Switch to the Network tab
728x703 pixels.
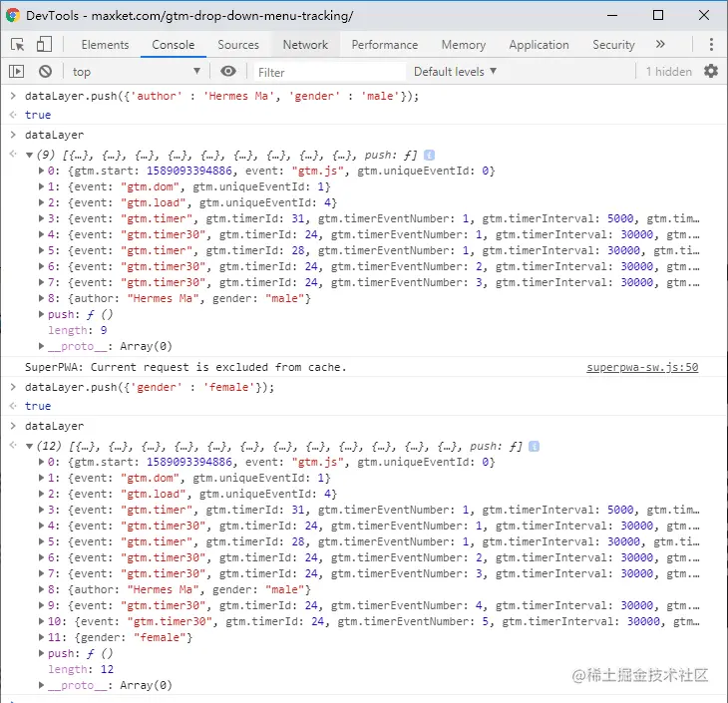click(305, 45)
